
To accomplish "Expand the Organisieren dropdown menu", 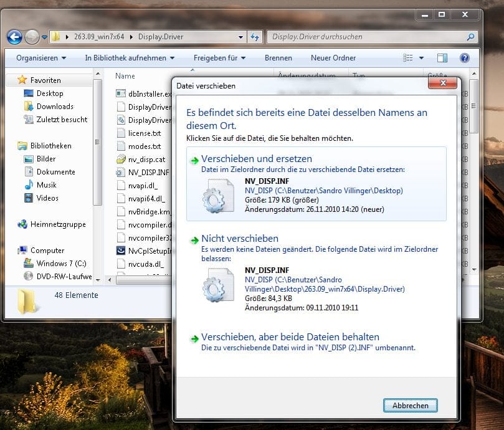I will point(41,58).
